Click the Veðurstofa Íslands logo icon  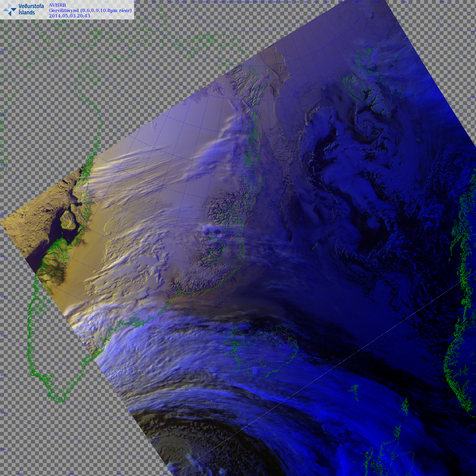pos(10,10)
